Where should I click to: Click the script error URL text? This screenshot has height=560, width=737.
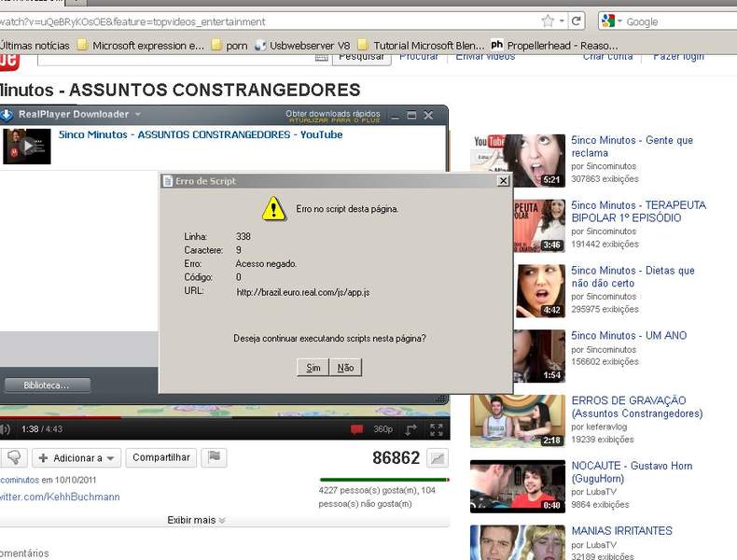(303, 292)
